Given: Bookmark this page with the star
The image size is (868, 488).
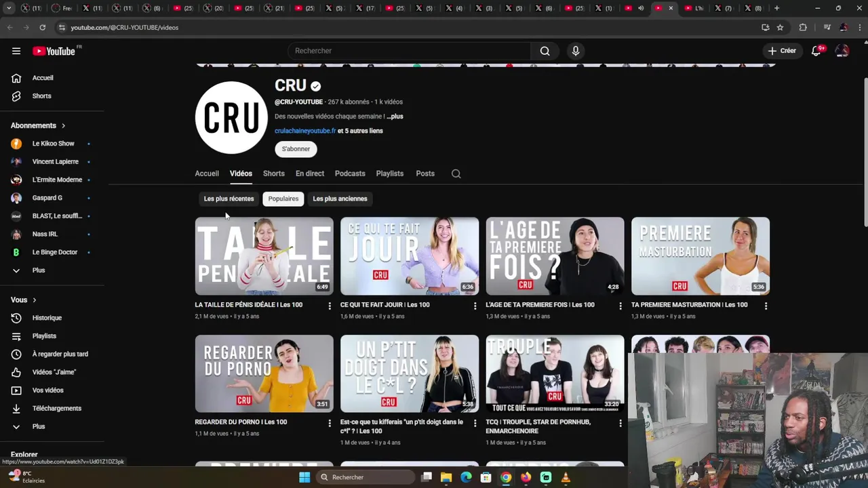Looking at the screenshot, I should (x=780, y=27).
